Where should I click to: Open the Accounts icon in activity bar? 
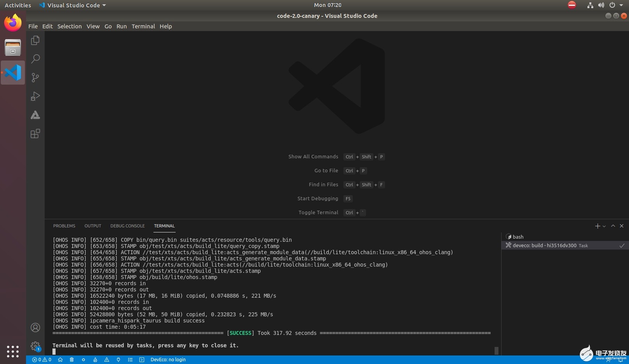[x=35, y=328]
